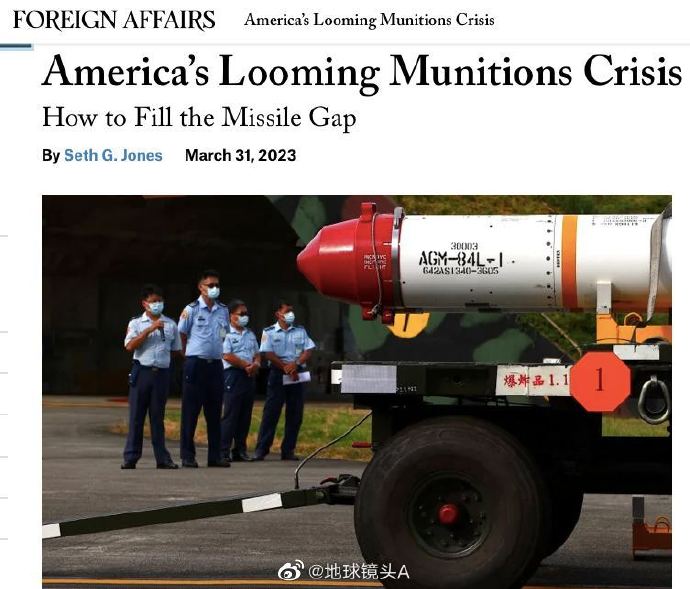Click the Foreign Affairs logo
This screenshot has width=690, height=589.
click(x=114, y=20)
